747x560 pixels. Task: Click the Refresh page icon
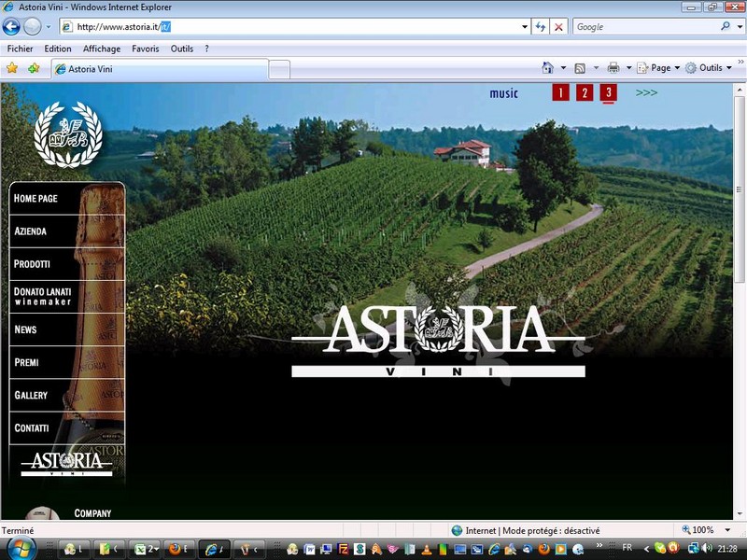[541, 27]
